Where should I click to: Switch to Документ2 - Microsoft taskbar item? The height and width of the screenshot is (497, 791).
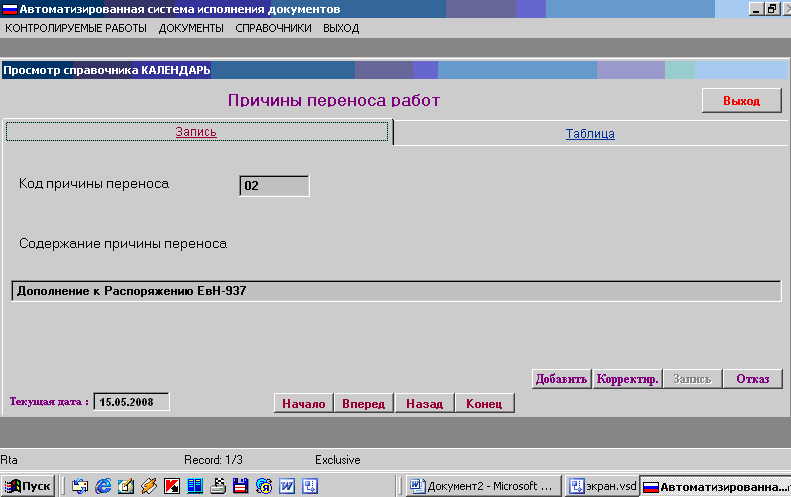pos(484,486)
